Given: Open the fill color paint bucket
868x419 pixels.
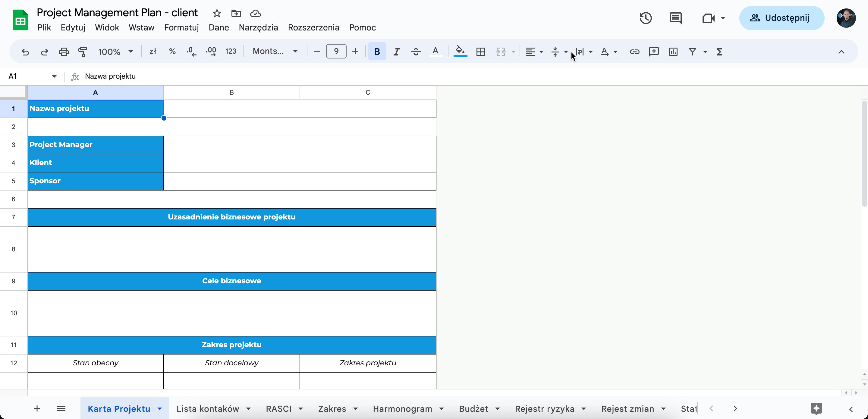Looking at the screenshot, I should pos(460,51).
